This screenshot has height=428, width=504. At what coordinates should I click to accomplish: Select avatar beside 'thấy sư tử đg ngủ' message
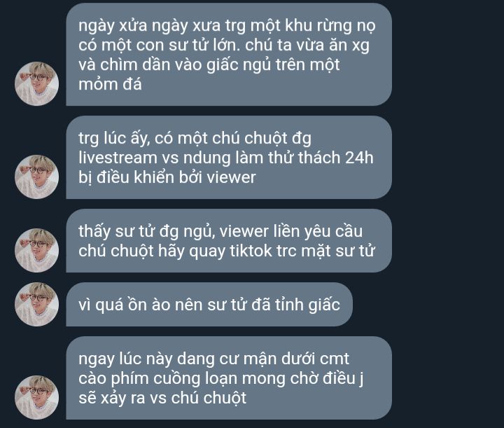36,251
